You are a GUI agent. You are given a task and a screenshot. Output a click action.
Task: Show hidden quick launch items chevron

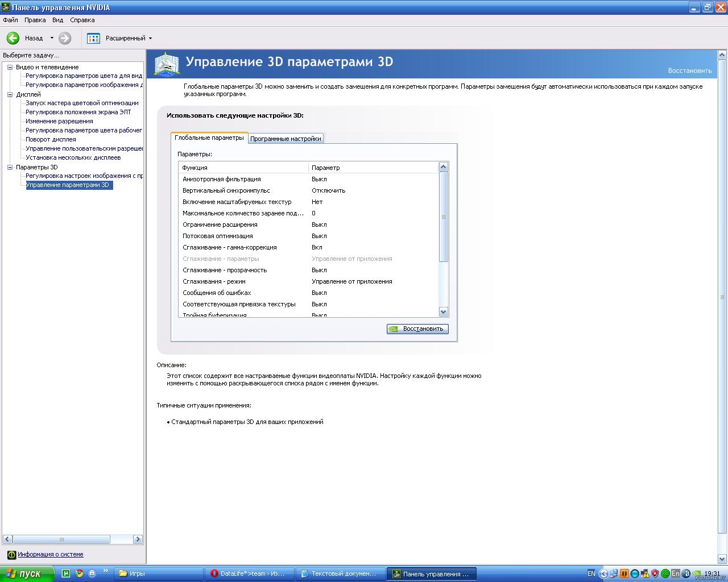click(105, 571)
